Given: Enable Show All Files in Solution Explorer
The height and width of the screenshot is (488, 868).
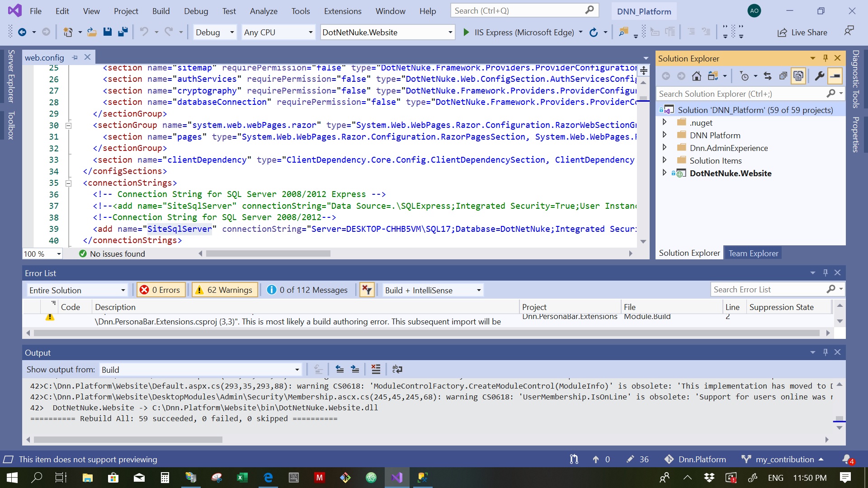Looking at the screenshot, I should 798,75.
